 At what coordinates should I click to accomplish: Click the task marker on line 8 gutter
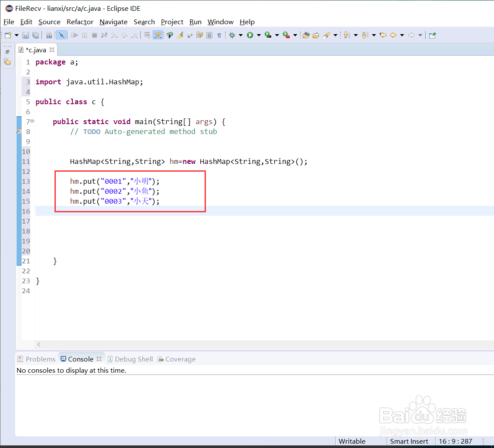point(19,131)
